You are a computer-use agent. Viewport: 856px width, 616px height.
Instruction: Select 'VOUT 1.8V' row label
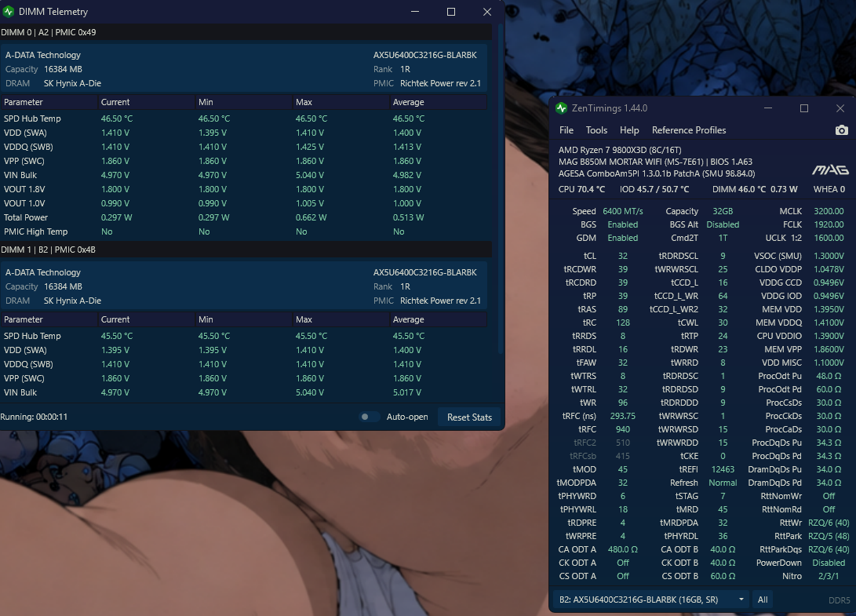coord(24,189)
